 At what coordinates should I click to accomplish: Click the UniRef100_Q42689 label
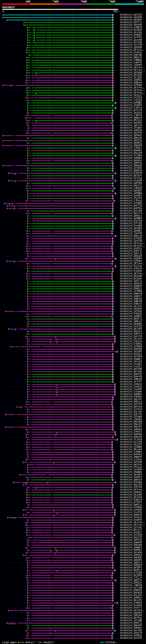131,17
